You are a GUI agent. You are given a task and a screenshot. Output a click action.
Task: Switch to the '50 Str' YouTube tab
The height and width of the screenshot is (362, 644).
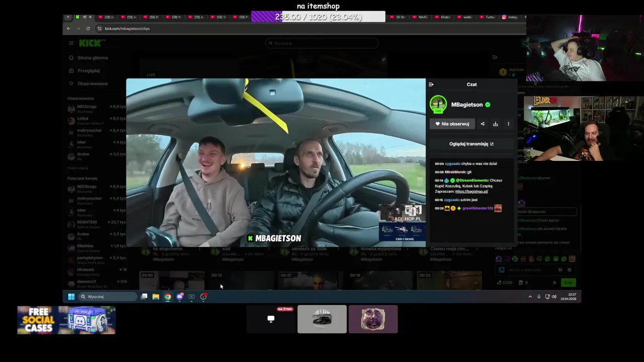point(398,17)
